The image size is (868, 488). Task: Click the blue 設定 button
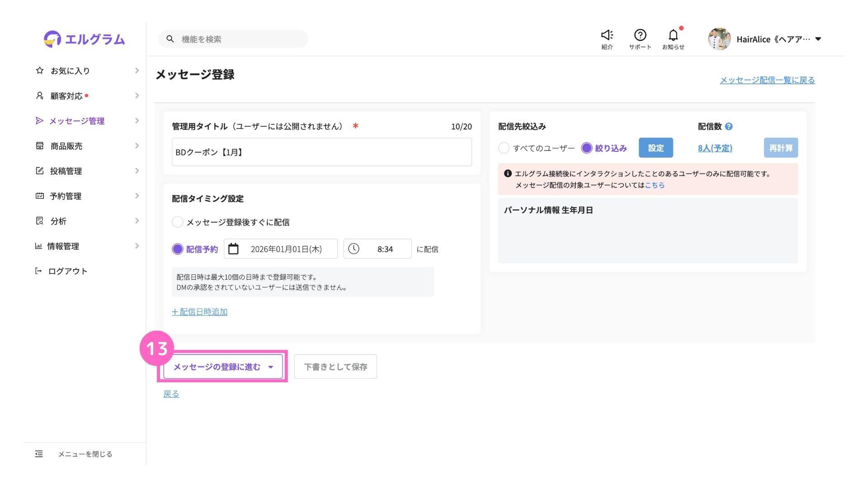pyautogui.click(x=656, y=148)
